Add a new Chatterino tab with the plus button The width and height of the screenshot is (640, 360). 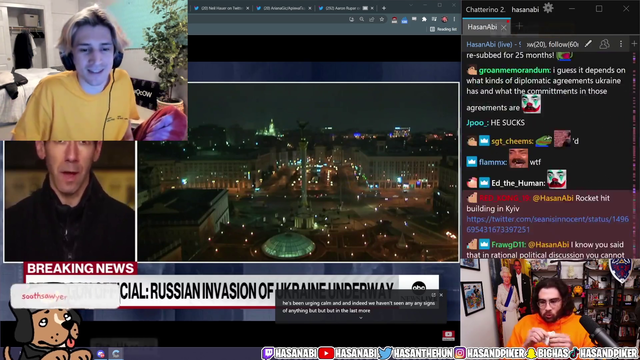pyautogui.click(x=519, y=27)
